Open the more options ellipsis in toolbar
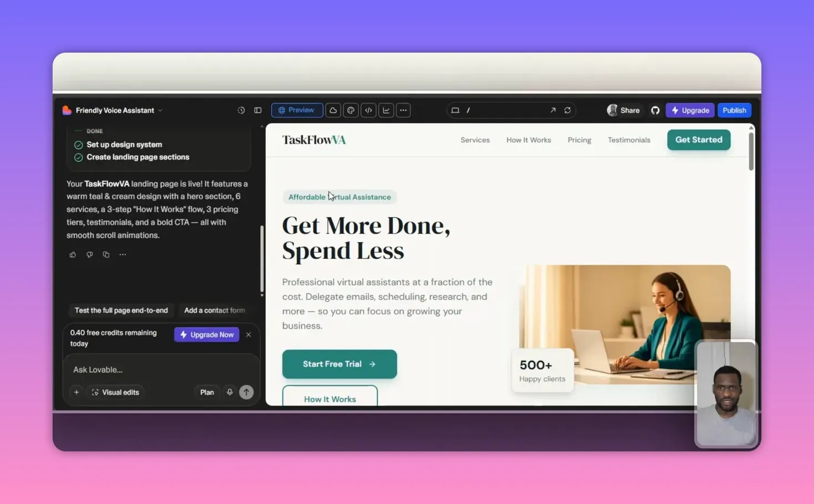The image size is (814, 504). click(403, 110)
